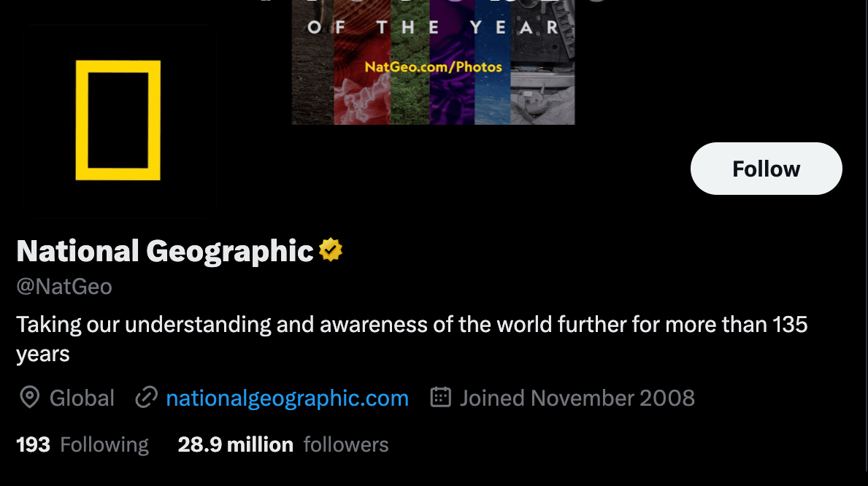Click the gold verified checkmark badge
The image size is (868, 486).
click(331, 250)
